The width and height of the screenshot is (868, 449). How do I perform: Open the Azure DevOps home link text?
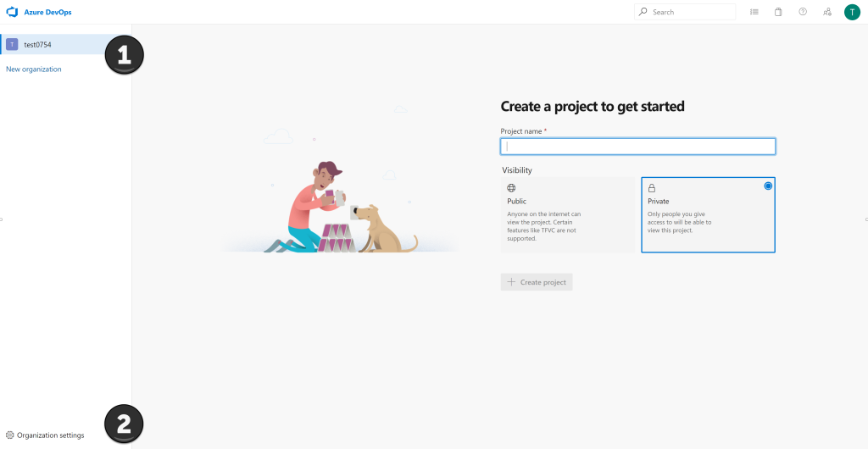47,12
